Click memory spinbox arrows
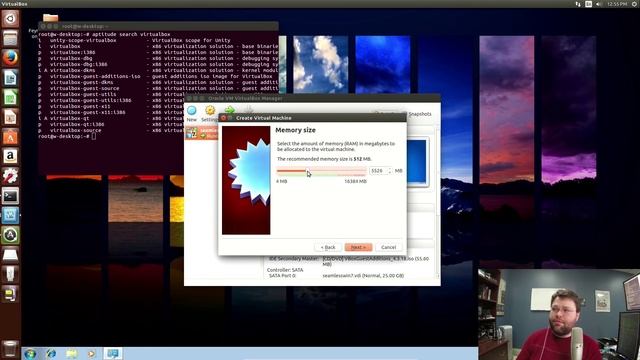 pyautogui.click(x=390, y=171)
